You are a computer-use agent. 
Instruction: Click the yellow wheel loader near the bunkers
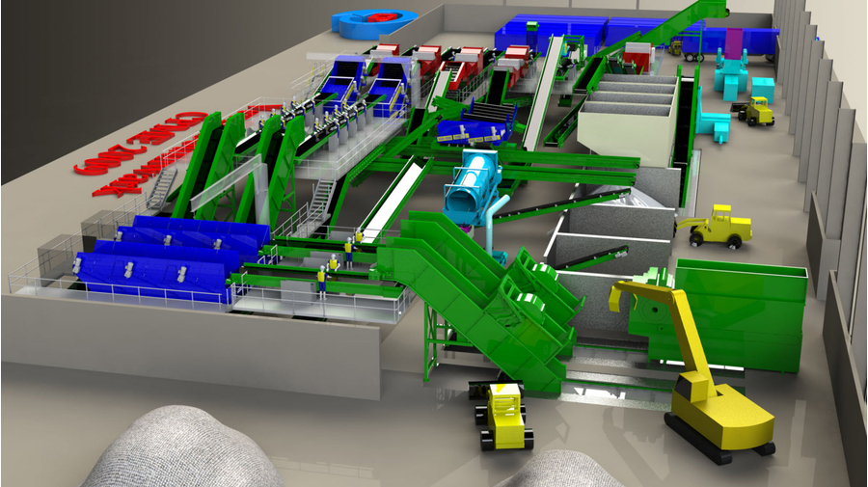point(717,228)
